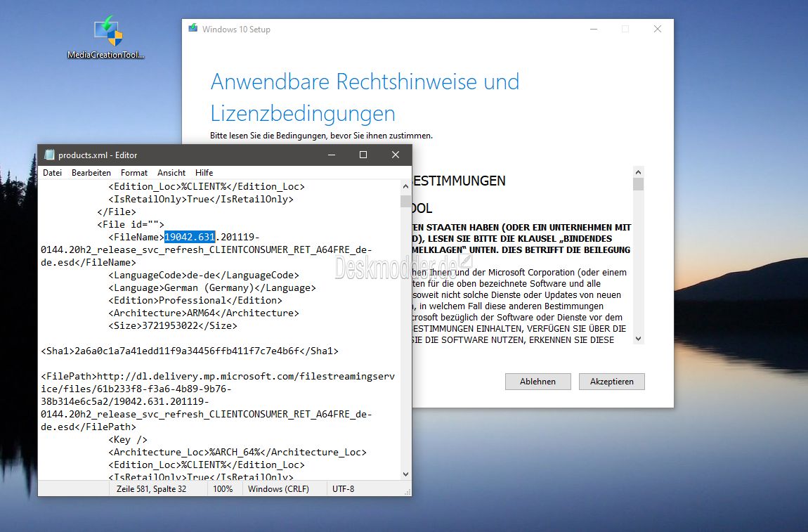This screenshot has width=808, height=532.
Task: Click the Editor scrollbar up arrow
Action: (405, 187)
